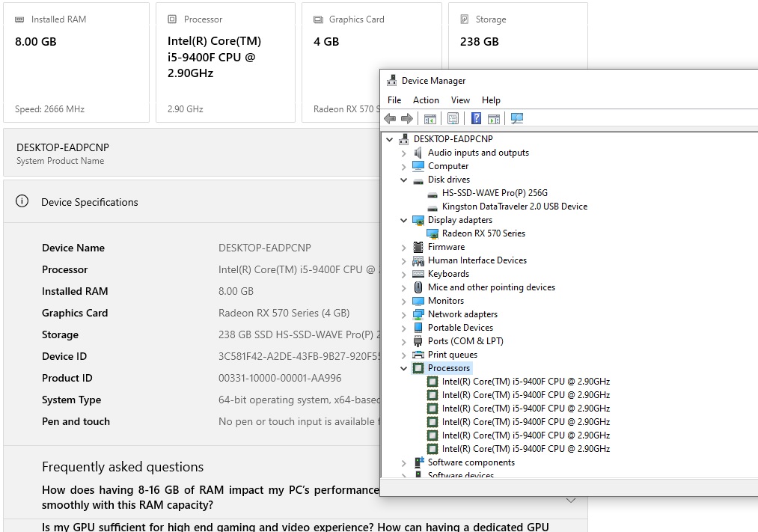
Task: Click the info icon beside Device Specifications
Action: [x=22, y=201]
